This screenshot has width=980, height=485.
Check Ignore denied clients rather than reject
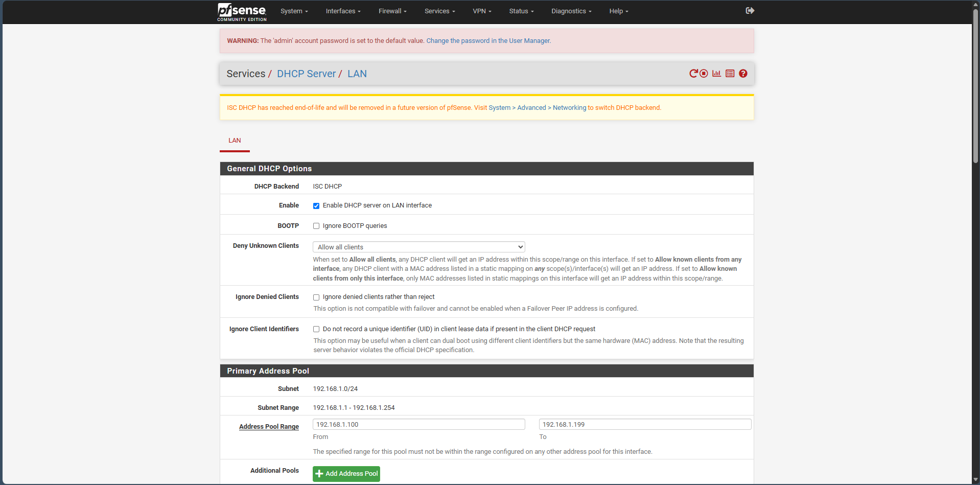click(316, 297)
